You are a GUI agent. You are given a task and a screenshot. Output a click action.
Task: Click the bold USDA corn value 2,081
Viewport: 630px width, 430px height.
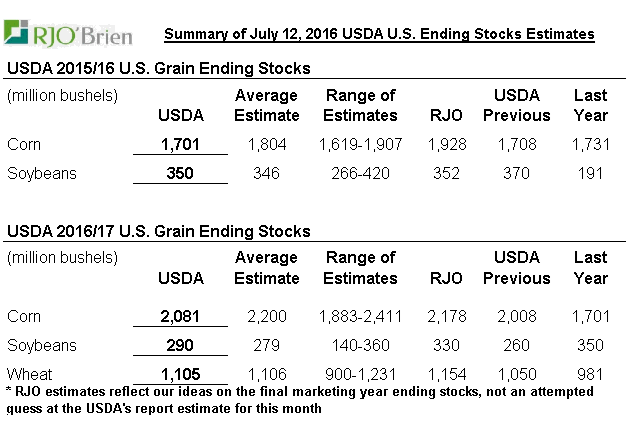click(181, 316)
